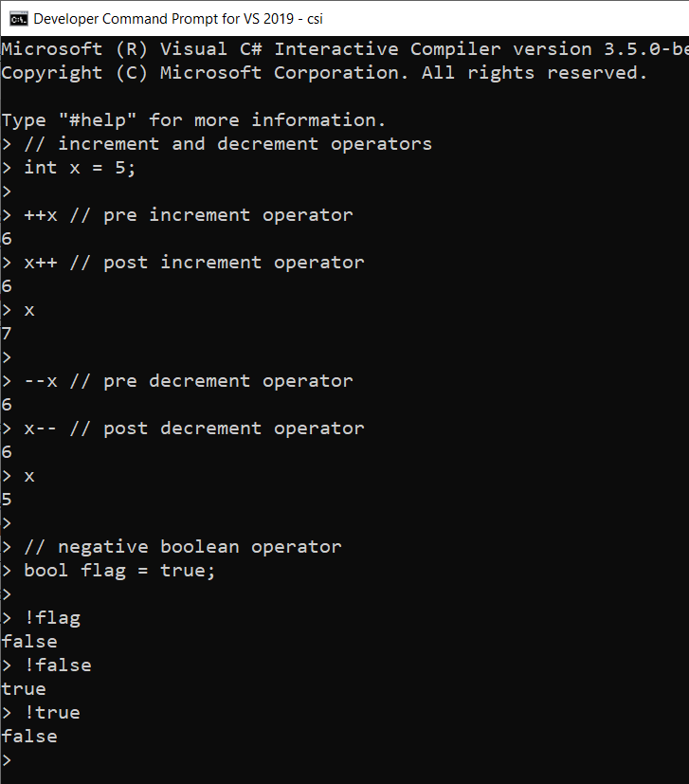
Task: Click the "int x = 5;" statement
Action: click(87, 168)
